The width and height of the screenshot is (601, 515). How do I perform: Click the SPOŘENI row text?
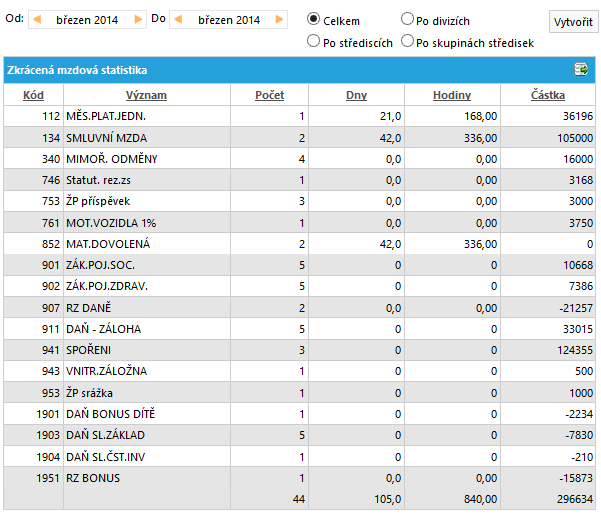[89, 350]
